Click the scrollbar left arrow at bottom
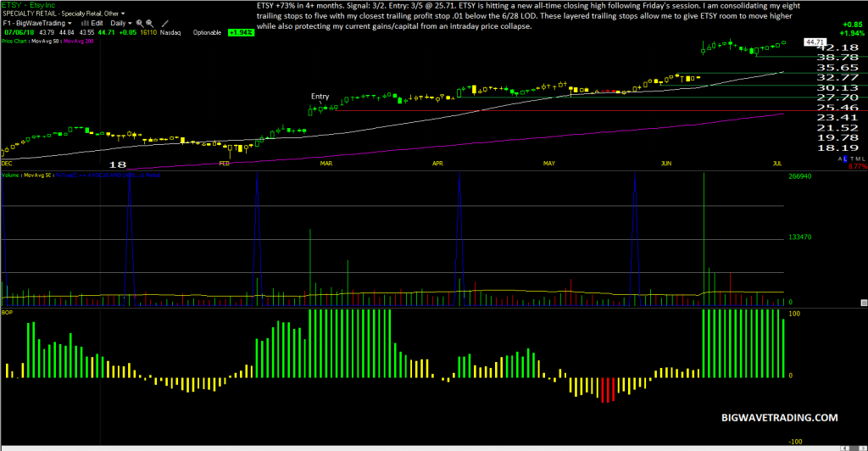Image resolution: width=868 pixels, height=451 pixels. [x=844, y=448]
